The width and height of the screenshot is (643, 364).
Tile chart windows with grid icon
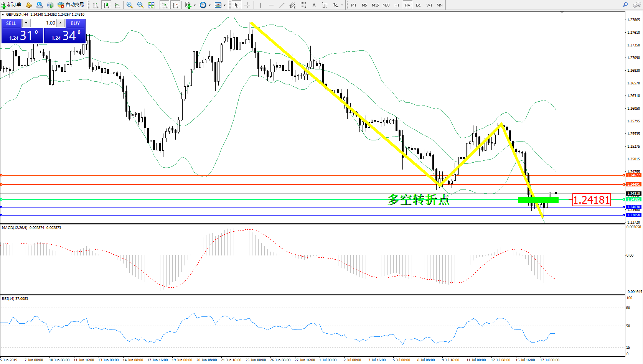[x=151, y=5]
